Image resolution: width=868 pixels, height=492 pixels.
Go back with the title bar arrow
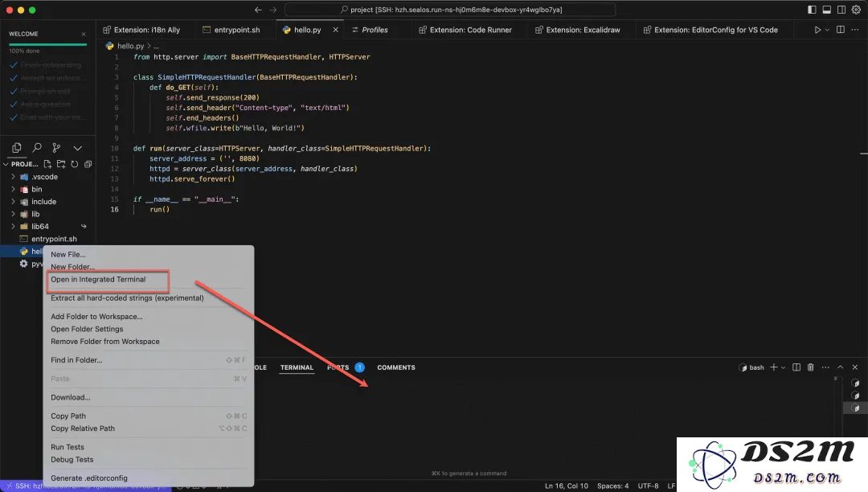[258, 10]
